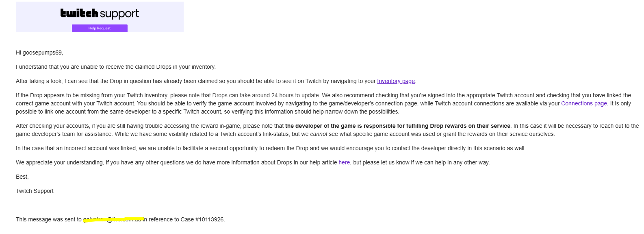Click 'After checking your accounts' paragraph start

61,126
